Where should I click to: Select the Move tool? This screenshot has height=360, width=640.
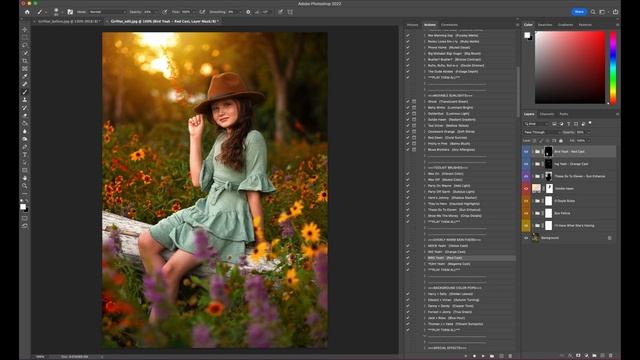(x=25, y=30)
